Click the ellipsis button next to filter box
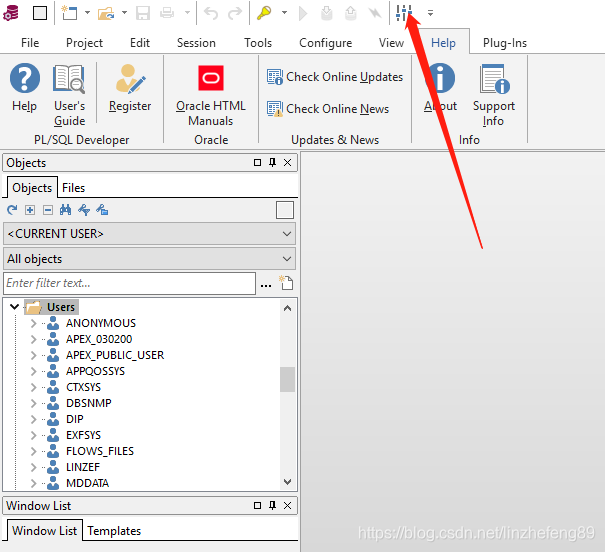 pyautogui.click(x=266, y=285)
